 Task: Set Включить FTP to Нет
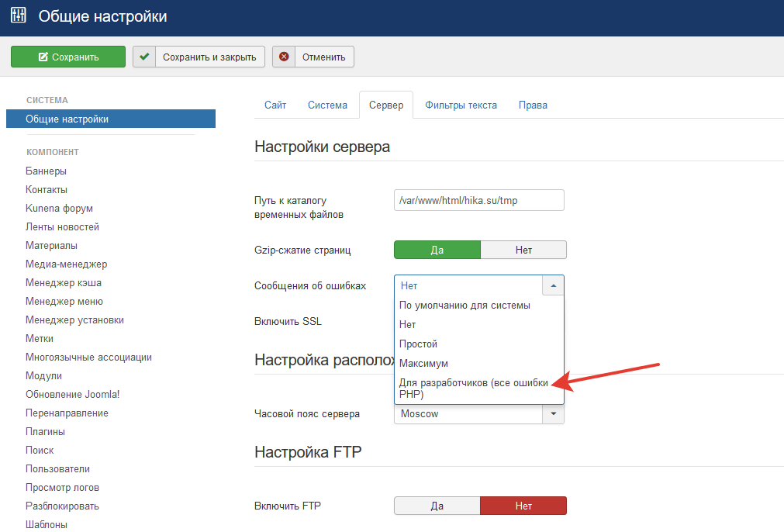[x=523, y=506]
